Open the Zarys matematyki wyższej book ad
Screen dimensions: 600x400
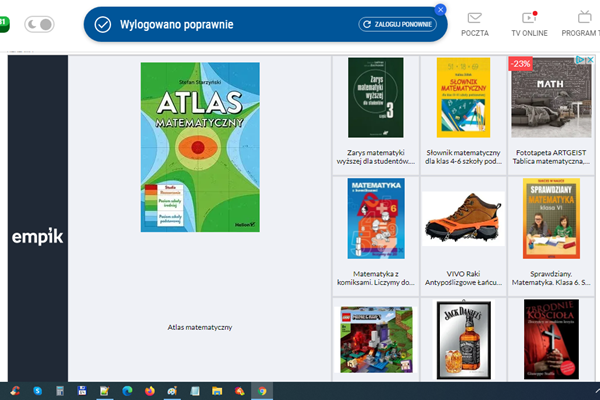tap(375, 98)
